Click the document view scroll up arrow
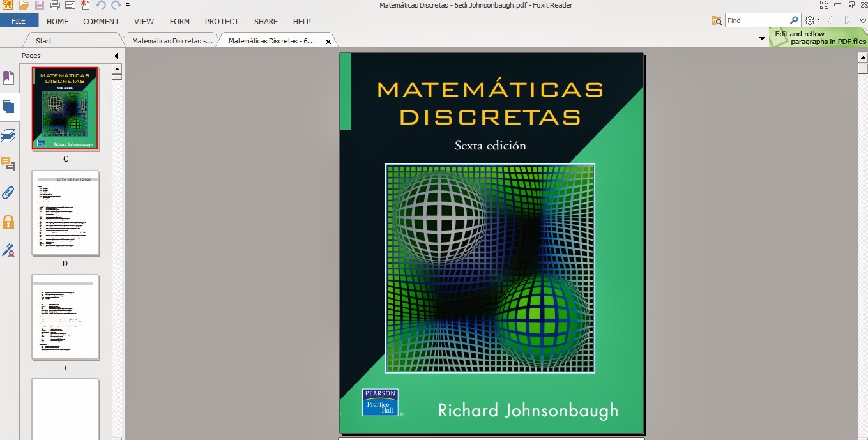 click(862, 57)
